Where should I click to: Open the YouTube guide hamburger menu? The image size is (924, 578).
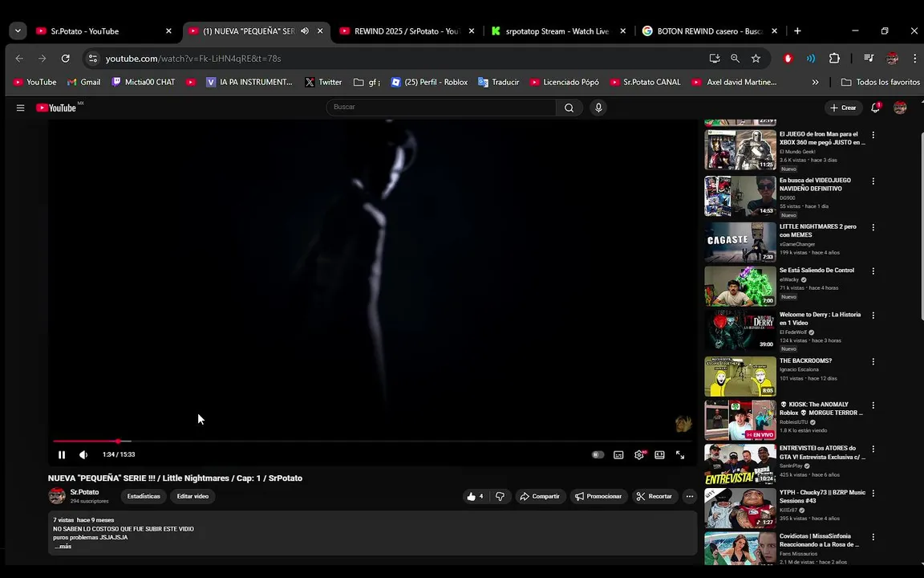click(21, 108)
